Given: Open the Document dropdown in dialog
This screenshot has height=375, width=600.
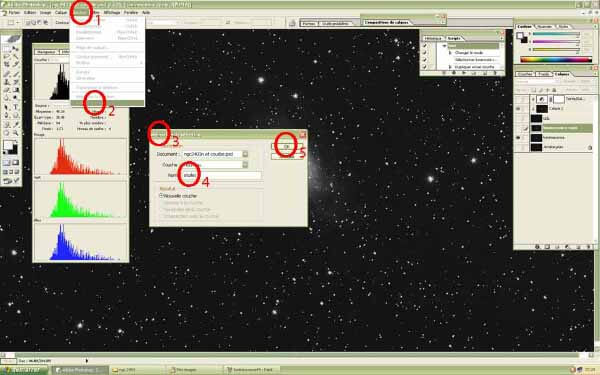Looking at the screenshot, I should click(215, 154).
